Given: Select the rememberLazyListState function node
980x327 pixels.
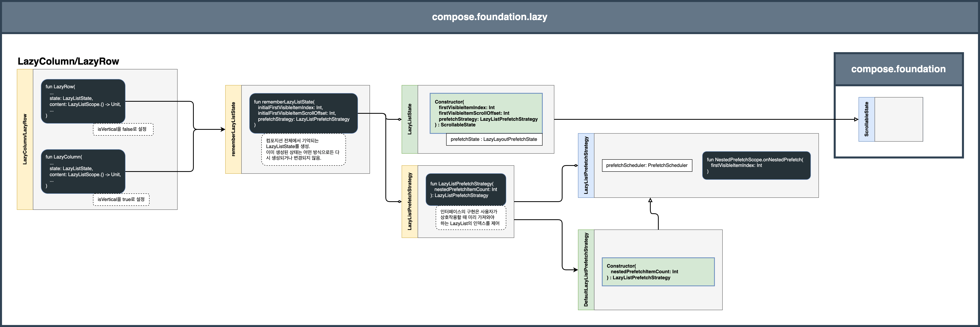Looking at the screenshot, I should click(x=303, y=113).
